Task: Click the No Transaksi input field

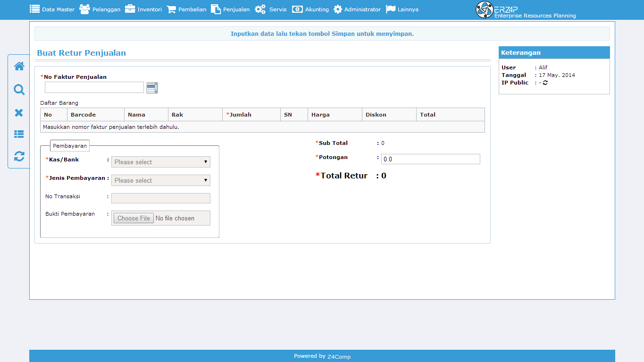Action: (161, 198)
